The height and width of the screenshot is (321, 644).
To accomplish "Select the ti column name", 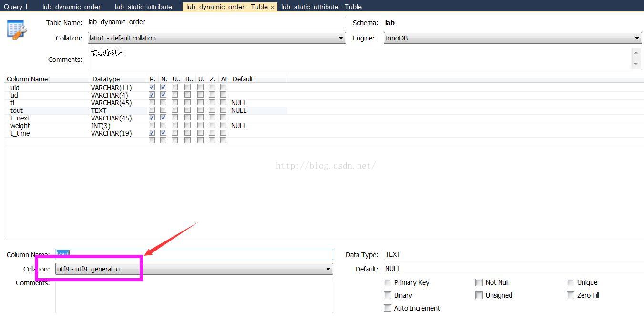I will 12,103.
